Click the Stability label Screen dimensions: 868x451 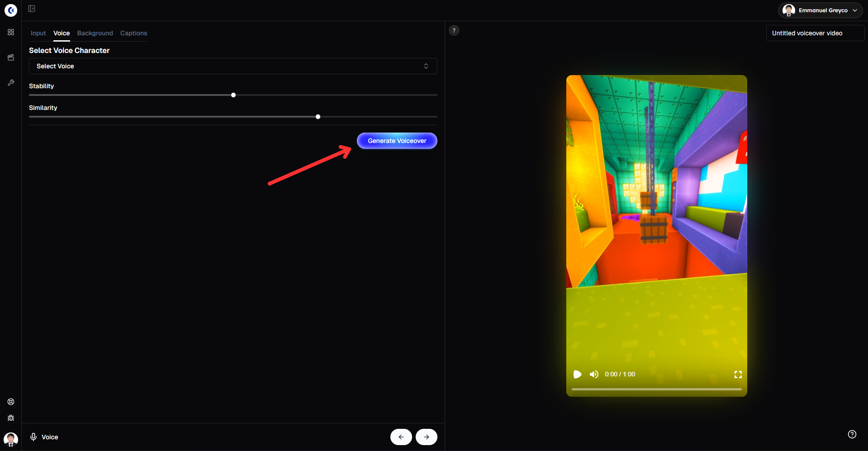pos(42,86)
